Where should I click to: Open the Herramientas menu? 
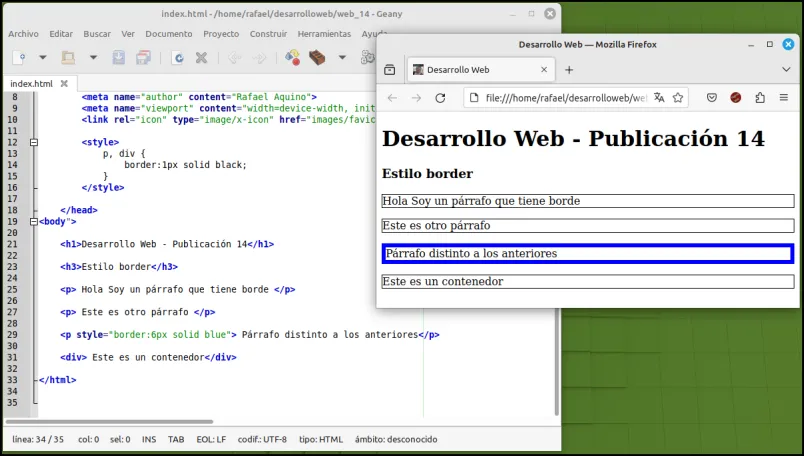tap(324, 34)
